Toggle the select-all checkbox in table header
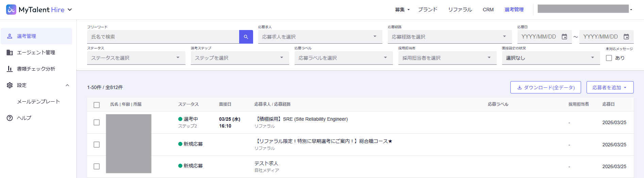Viewport: 644px width, 178px height. pos(97,105)
